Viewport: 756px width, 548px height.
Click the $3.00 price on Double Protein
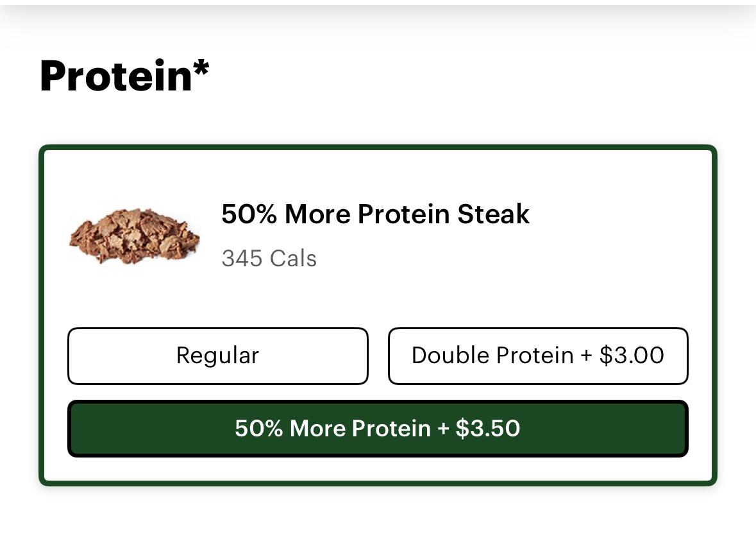coord(632,355)
